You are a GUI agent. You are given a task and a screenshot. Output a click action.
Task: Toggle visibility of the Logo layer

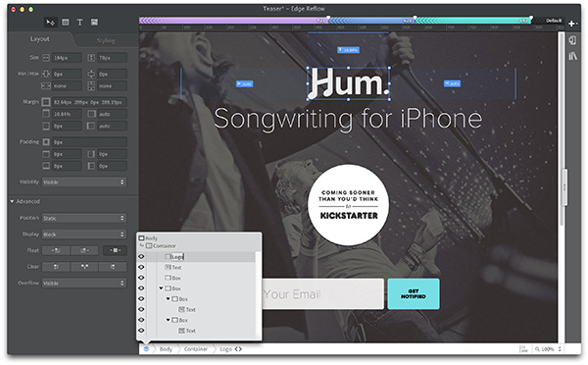[141, 256]
